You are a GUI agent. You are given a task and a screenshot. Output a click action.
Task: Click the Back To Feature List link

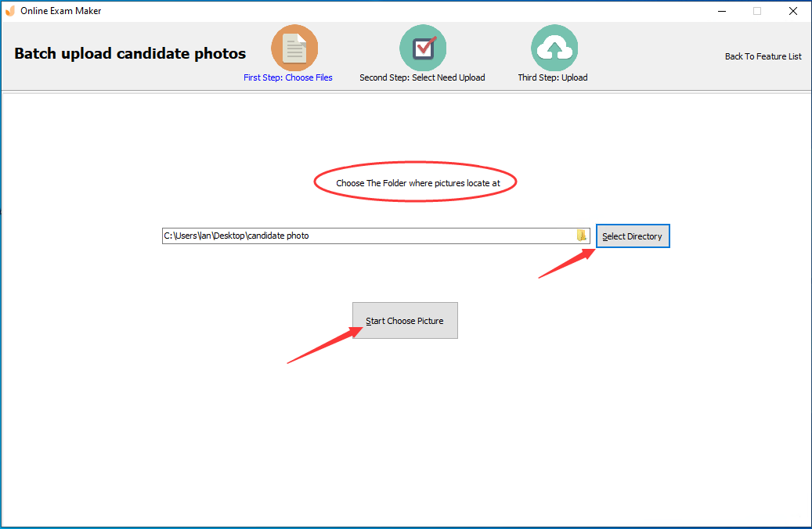coord(763,56)
